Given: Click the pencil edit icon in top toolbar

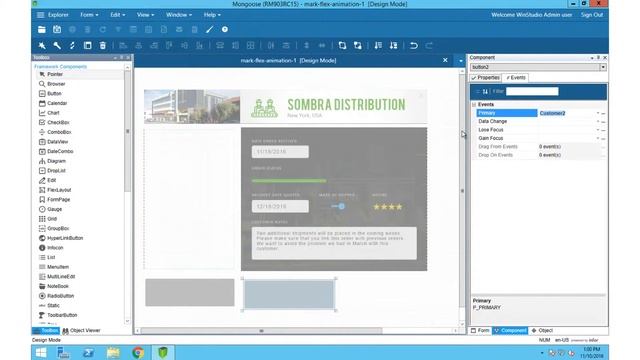Looking at the screenshot, I should tap(209, 29).
